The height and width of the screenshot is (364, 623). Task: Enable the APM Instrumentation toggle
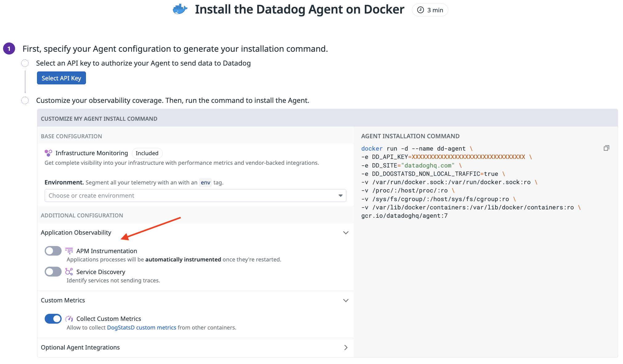tap(53, 251)
